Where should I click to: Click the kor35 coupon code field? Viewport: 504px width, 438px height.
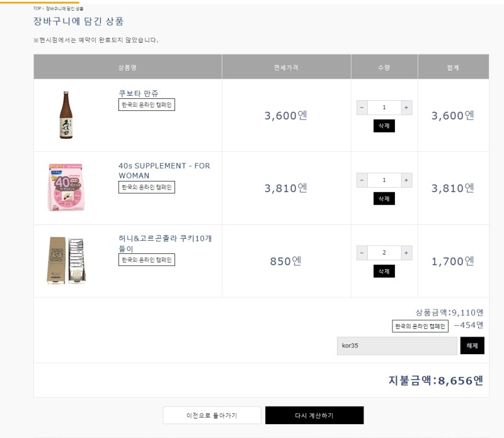point(397,346)
